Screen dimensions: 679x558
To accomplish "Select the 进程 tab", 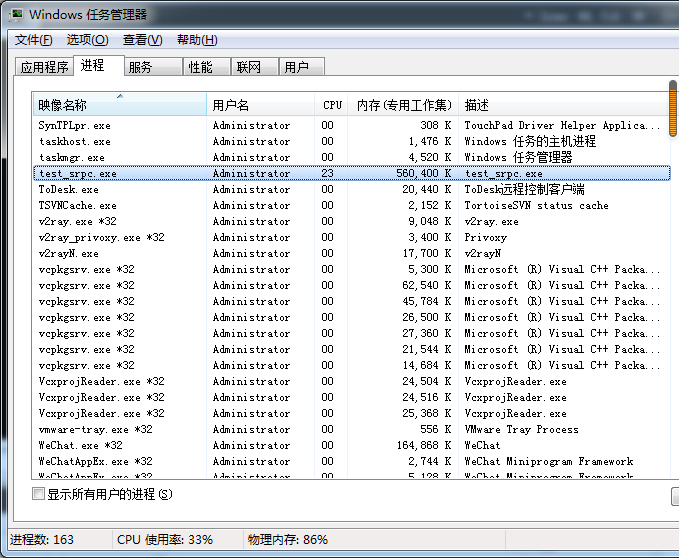I will point(99,65).
